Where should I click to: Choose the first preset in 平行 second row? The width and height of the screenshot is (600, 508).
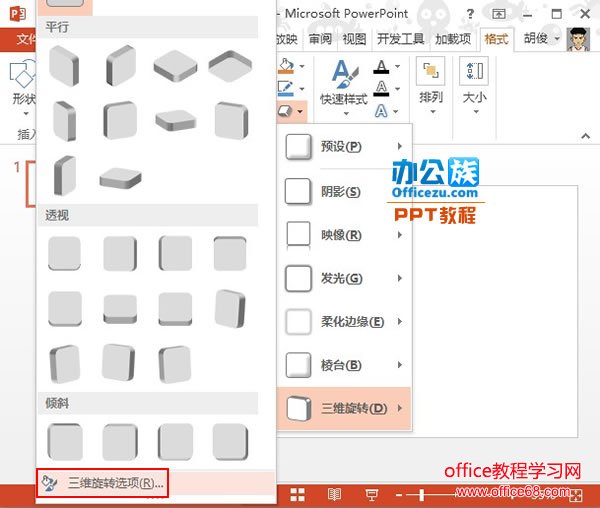click(x=64, y=121)
